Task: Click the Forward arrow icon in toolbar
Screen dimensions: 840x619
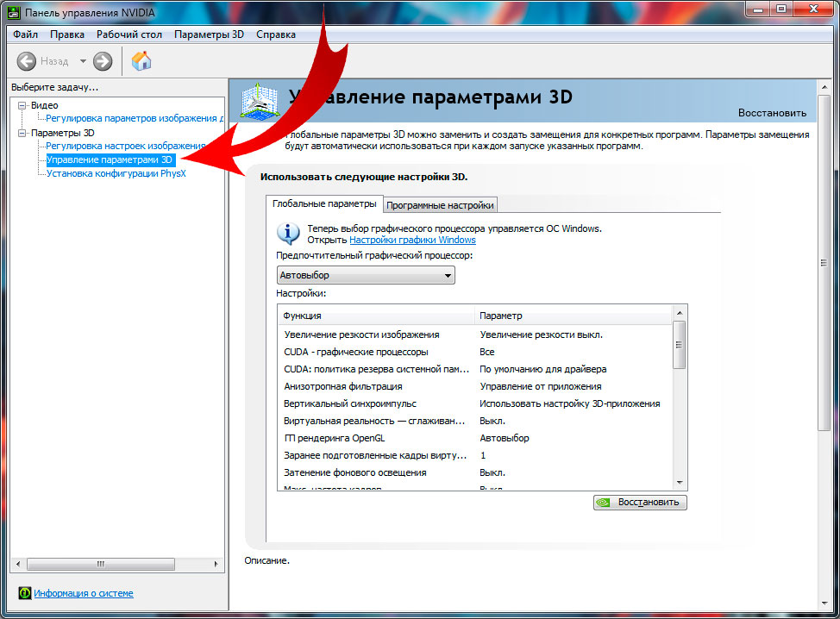Action: click(103, 61)
